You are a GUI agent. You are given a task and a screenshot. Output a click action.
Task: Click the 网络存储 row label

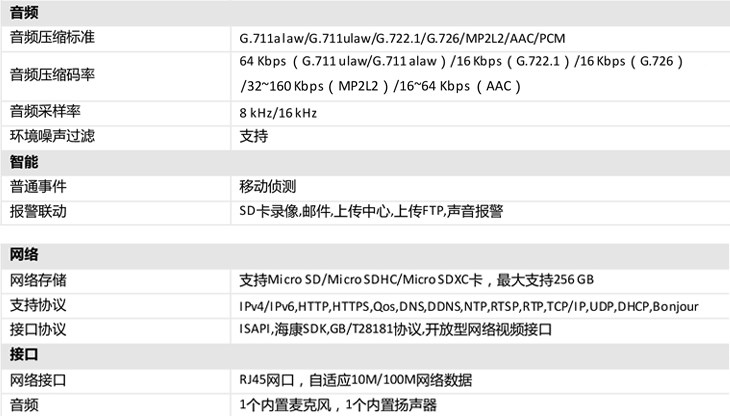click(38, 279)
